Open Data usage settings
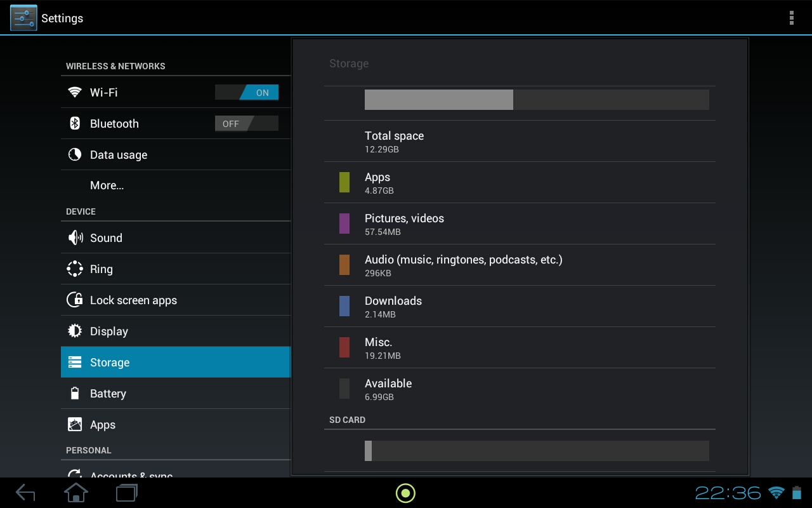 176,154
